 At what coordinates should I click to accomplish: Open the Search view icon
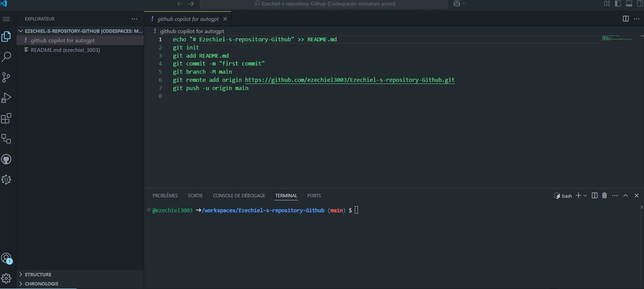click(6, 57)
